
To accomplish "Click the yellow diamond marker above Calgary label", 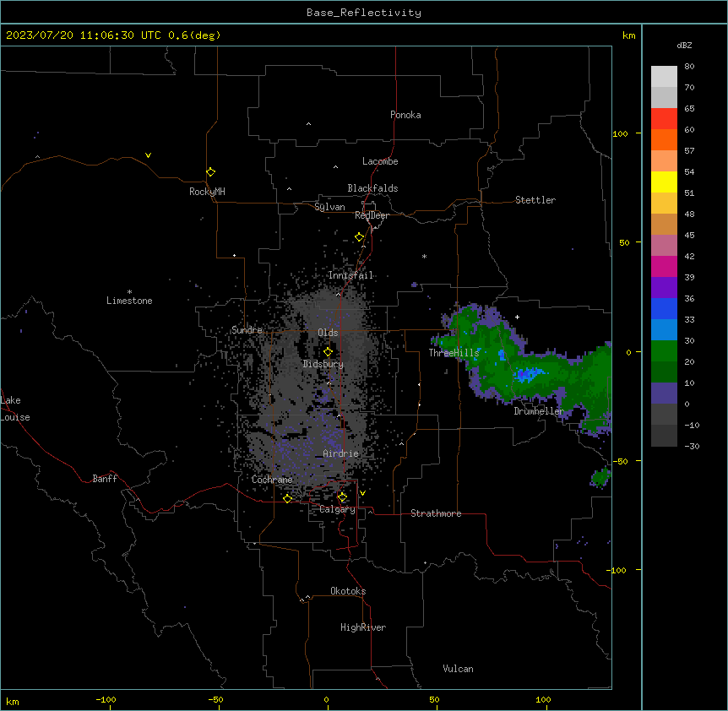I will [x=342, y=497].
